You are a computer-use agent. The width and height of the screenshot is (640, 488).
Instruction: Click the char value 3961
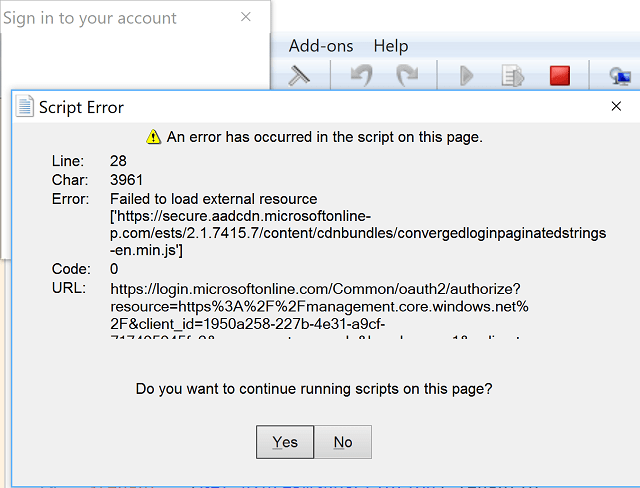pyautogui.click(x=127, y=180)
